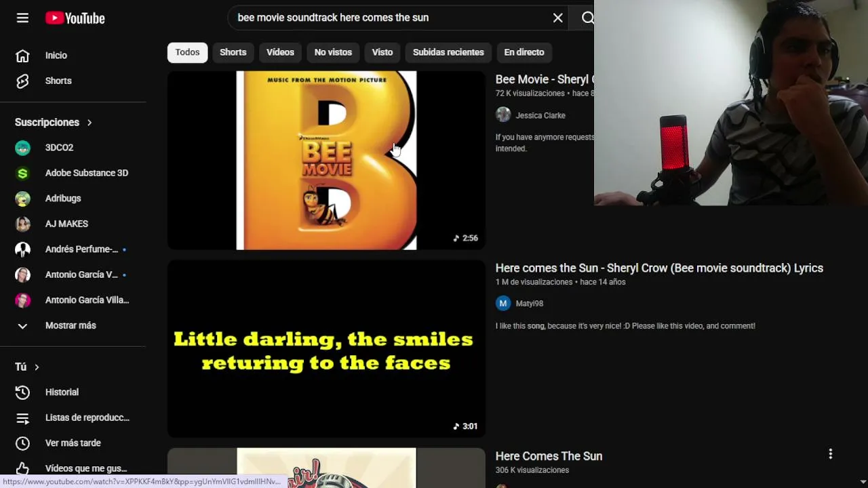Click the 3:01 duration badge
This screenshot has width=868, height=488.
point(465,426)
